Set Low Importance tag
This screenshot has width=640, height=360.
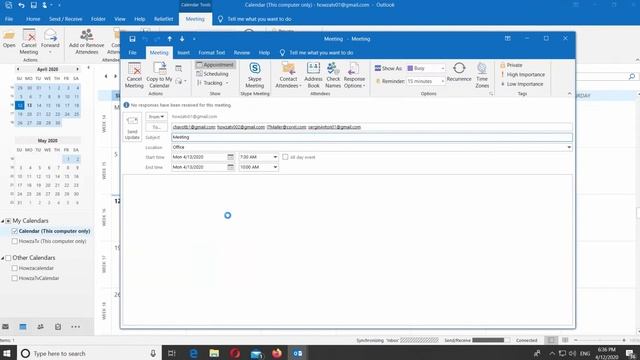522,84
